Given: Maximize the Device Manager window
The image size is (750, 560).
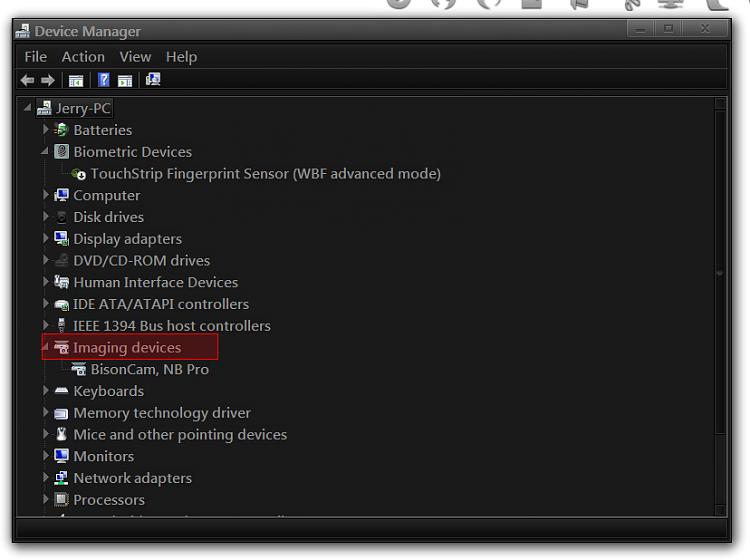Looking at the screenshot, I should (x=668, y=29).
